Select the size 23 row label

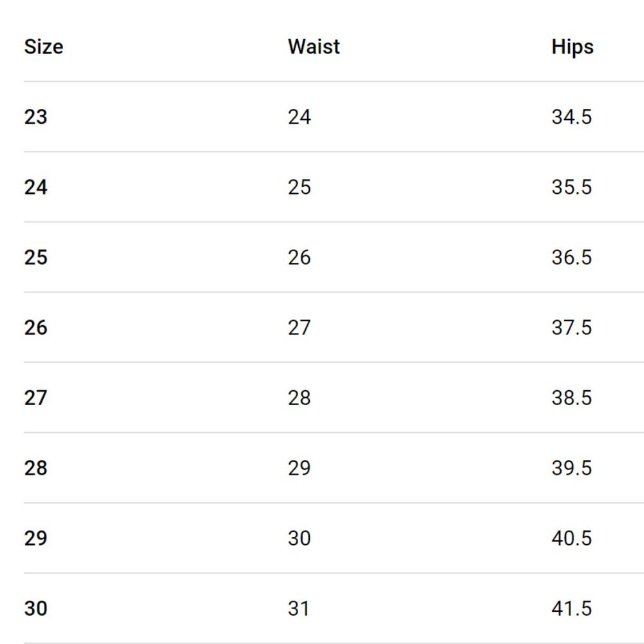pos(36,117)
